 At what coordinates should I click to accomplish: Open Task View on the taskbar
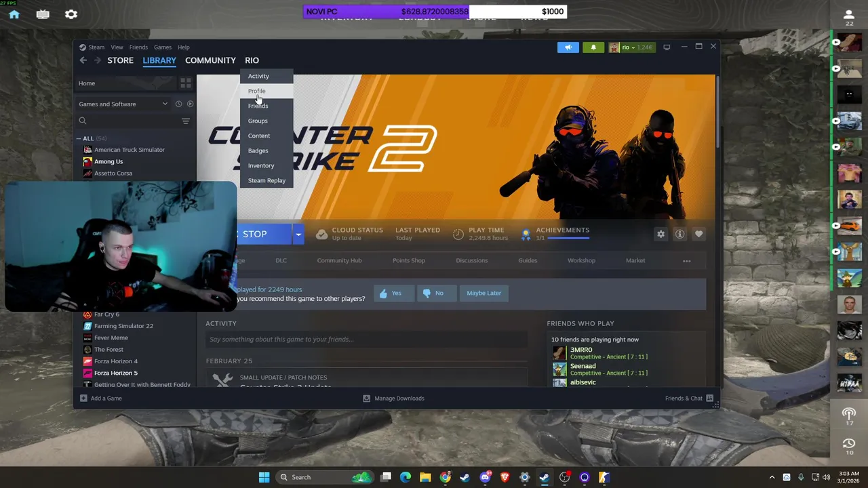coord(386,477)
